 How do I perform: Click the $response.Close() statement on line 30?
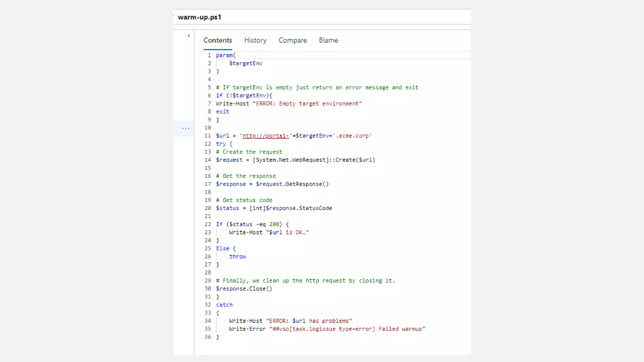click(x=244, y=289)
